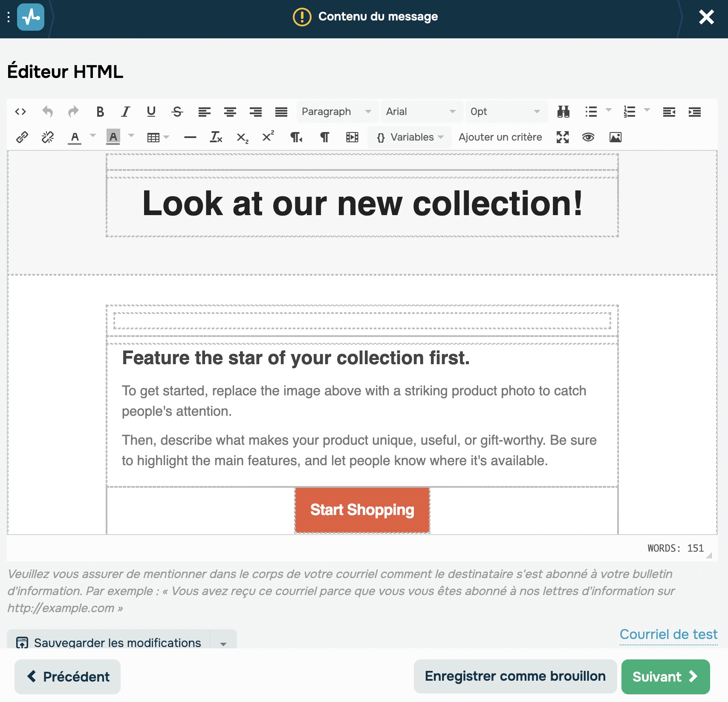Viewport: 728px width, 702px height.
Task: Toggle strikethrough formatting
Action: pyautogui.click(x=177, y=112)
